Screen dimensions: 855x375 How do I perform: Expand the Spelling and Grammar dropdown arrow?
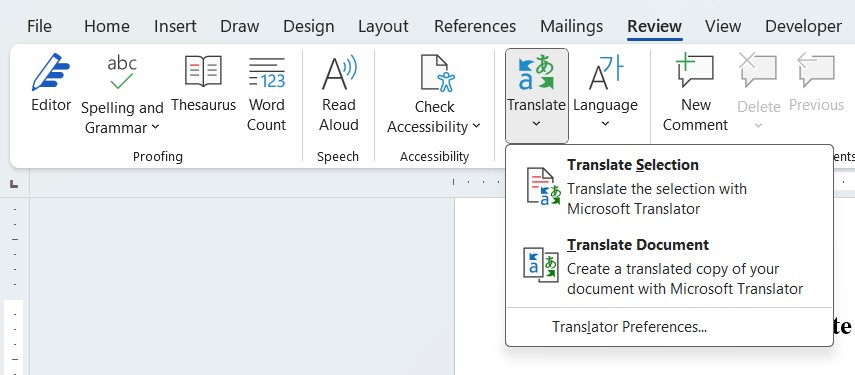tap(155, 128)
